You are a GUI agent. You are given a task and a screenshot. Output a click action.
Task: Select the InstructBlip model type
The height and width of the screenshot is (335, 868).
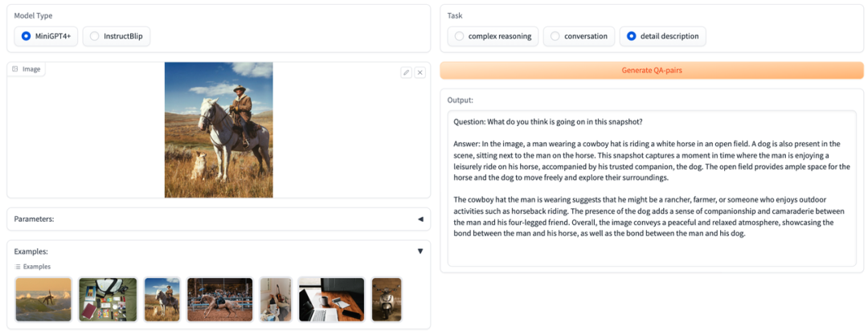point(117,36)
